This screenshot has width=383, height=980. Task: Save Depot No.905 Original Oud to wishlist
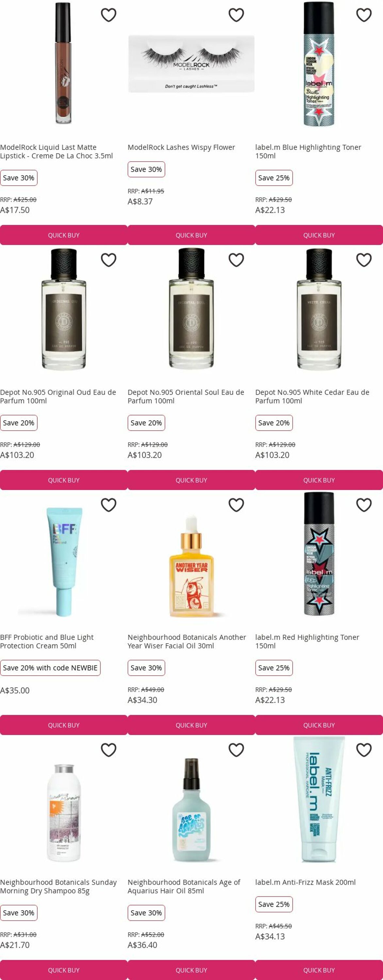[x=108, y=260]
